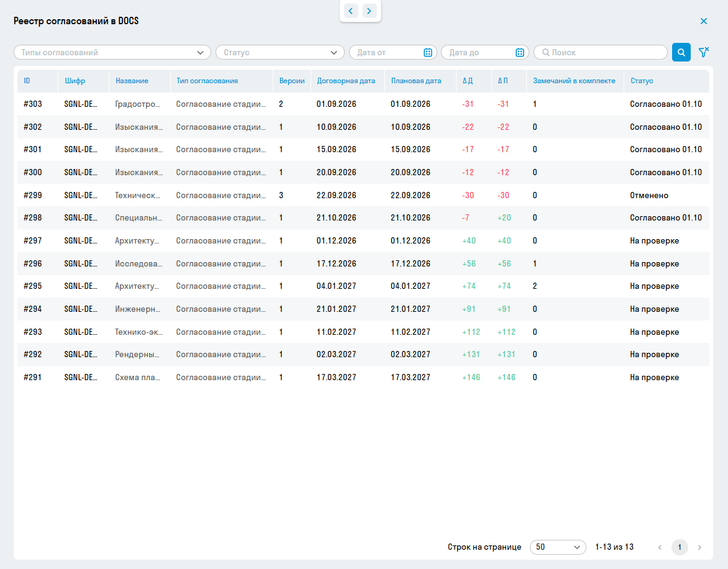Focus the Поиск search field
Viewport: 728px width, 569px height.
coord(600,52)
